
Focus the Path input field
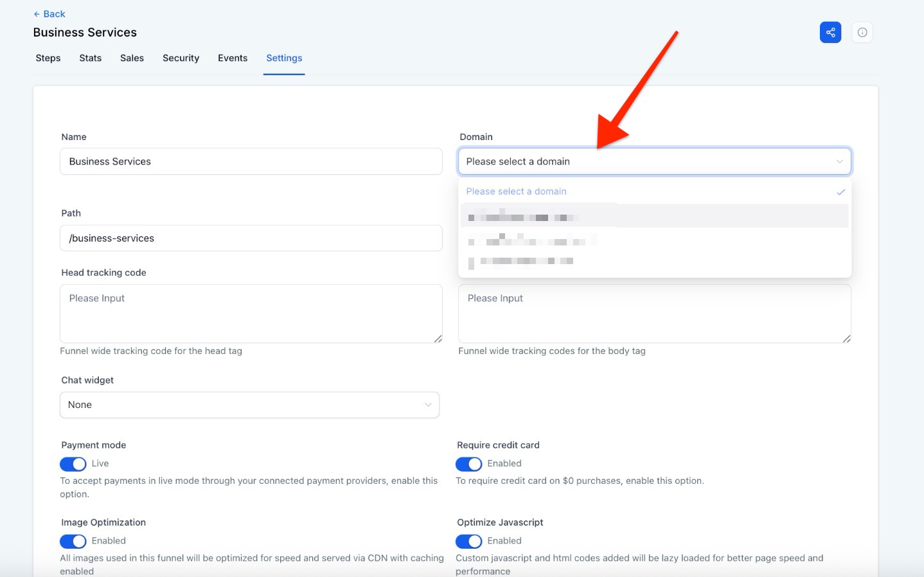(x=251, y=238)
